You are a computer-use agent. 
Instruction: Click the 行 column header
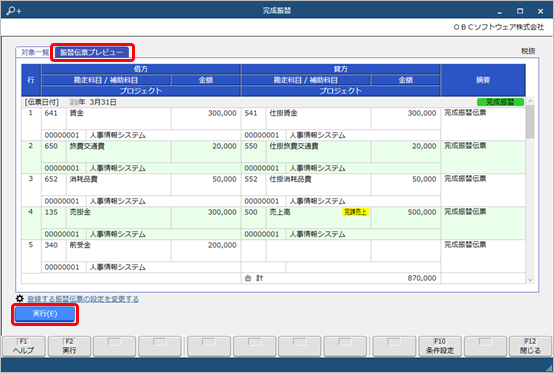tap(31, 80)
